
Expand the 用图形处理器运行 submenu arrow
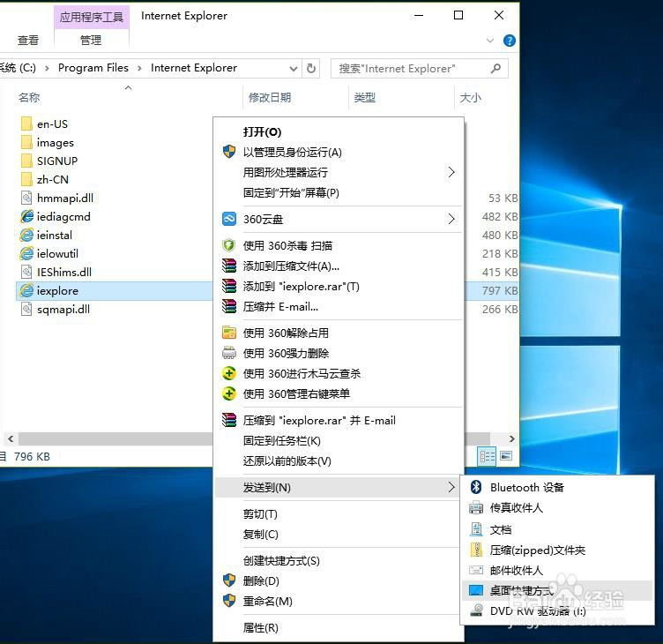pos(451,172)
